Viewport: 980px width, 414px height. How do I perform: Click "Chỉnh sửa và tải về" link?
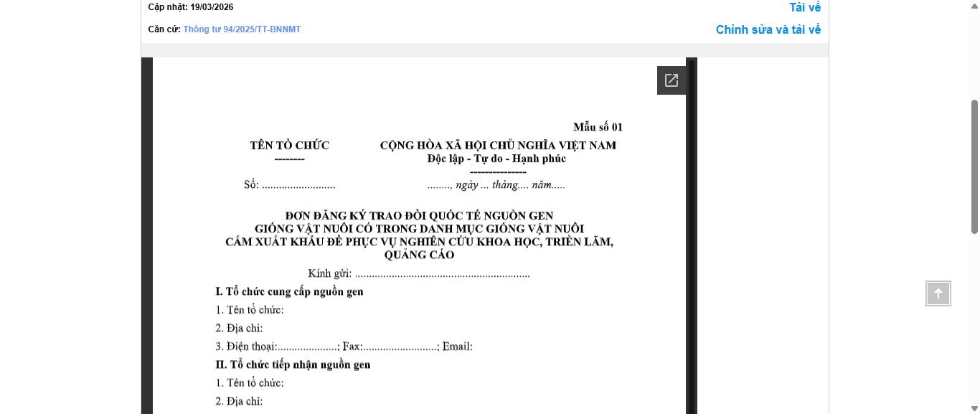(768, 29)
